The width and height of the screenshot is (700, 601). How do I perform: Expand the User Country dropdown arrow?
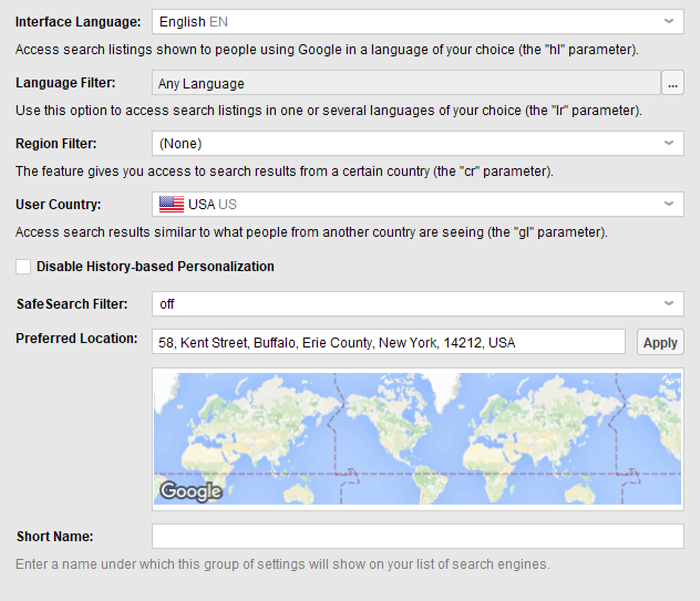pos(669,204)
